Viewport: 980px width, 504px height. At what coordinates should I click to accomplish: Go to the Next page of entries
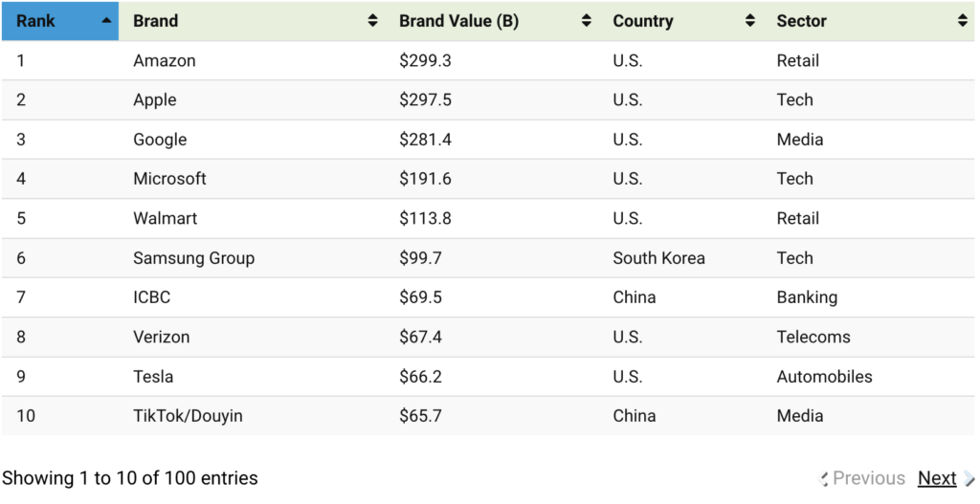pos(937,478)
